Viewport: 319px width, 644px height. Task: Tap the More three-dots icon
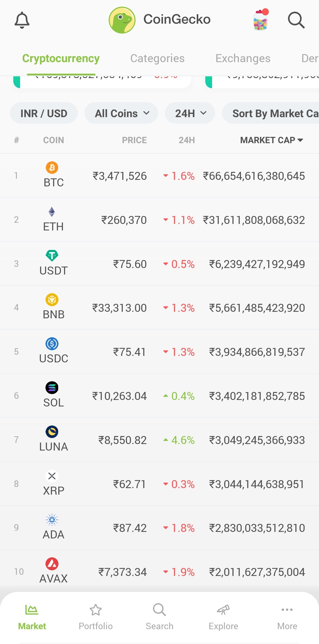click(287, 610)
